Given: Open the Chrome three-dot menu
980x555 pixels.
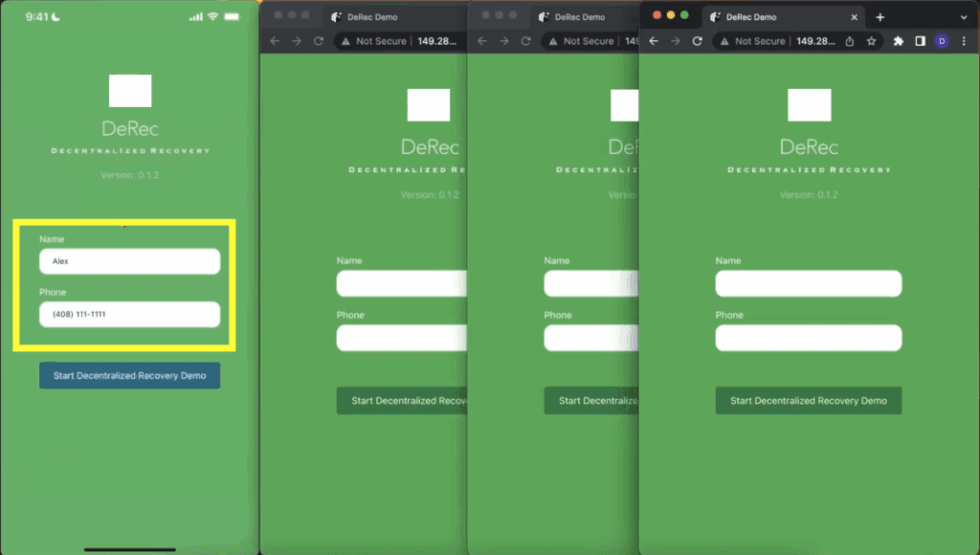Looking at the screenshot, I should tap(963, 41).
